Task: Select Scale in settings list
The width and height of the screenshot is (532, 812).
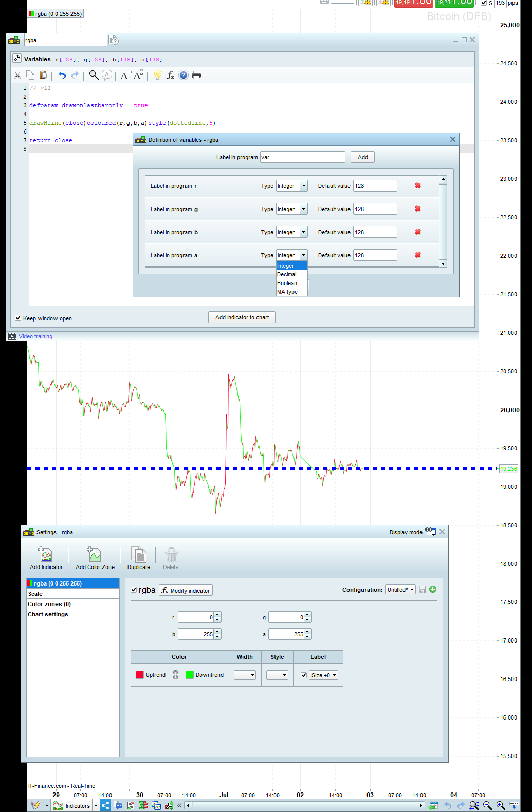Action: click(73, 594)
